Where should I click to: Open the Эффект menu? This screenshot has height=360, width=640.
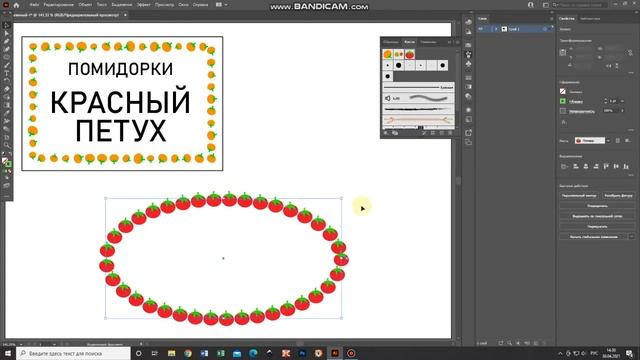click(144, 4)
